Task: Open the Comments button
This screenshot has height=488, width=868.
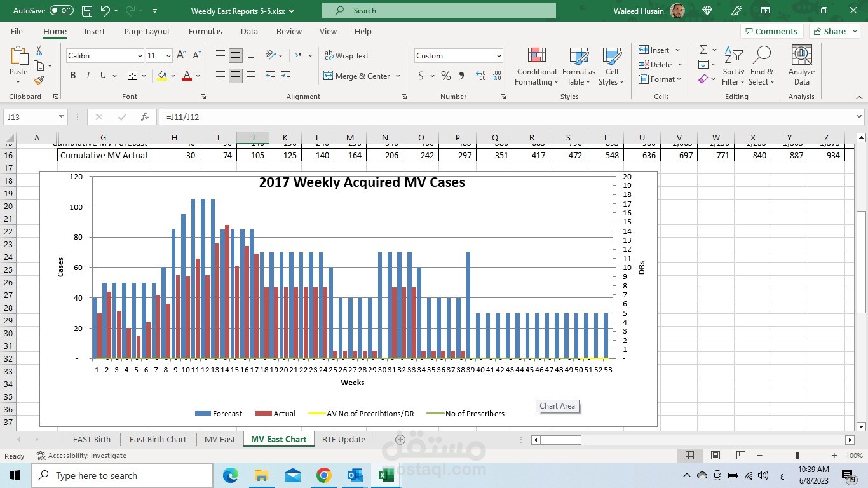Action: (x=771, y=31)
